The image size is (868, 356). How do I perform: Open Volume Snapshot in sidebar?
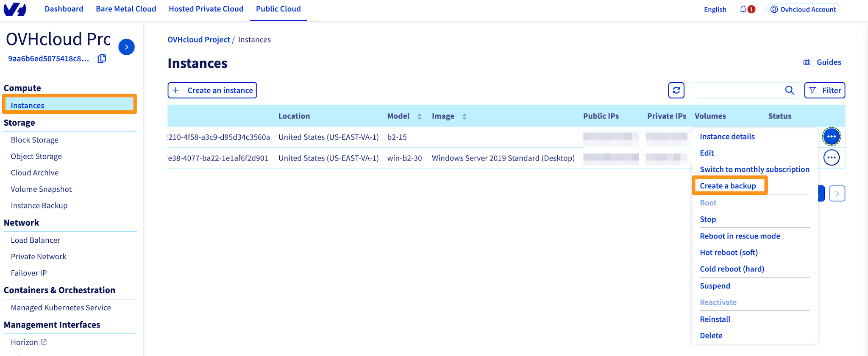41,189
